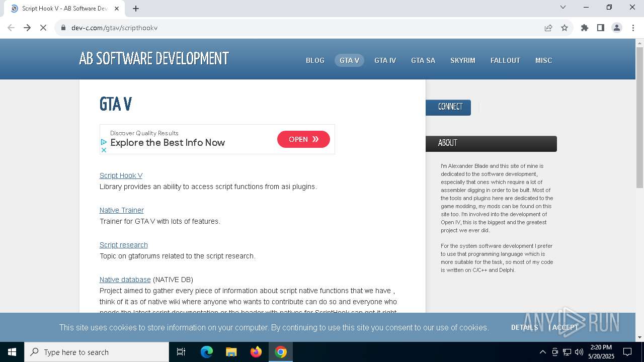Close the ad with the X icon
This screenshot has height=362, width=644.
tap(104, 150)
